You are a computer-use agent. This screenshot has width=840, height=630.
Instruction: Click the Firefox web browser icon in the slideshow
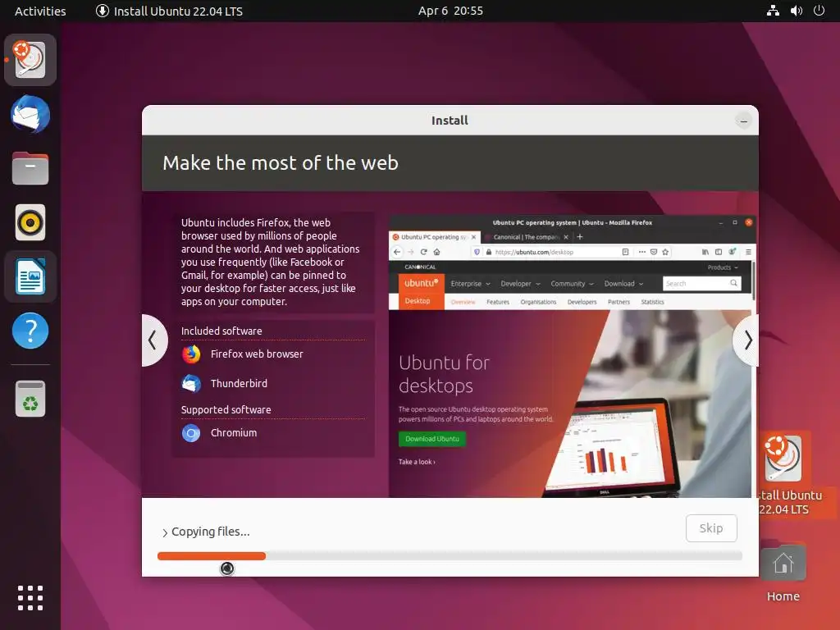(x=190, y=354)
